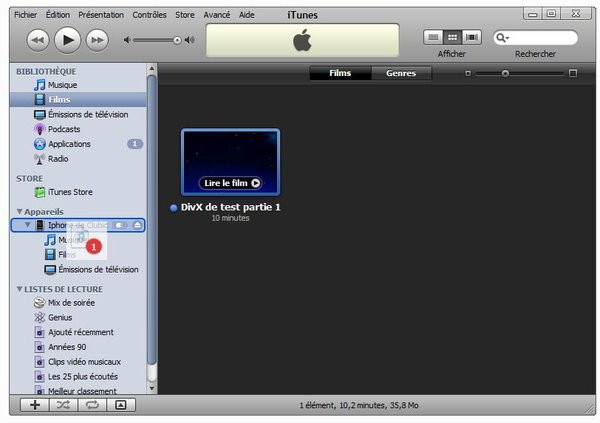Open the Édition menu
Screen dimensions: 600x423
(58, 15)
